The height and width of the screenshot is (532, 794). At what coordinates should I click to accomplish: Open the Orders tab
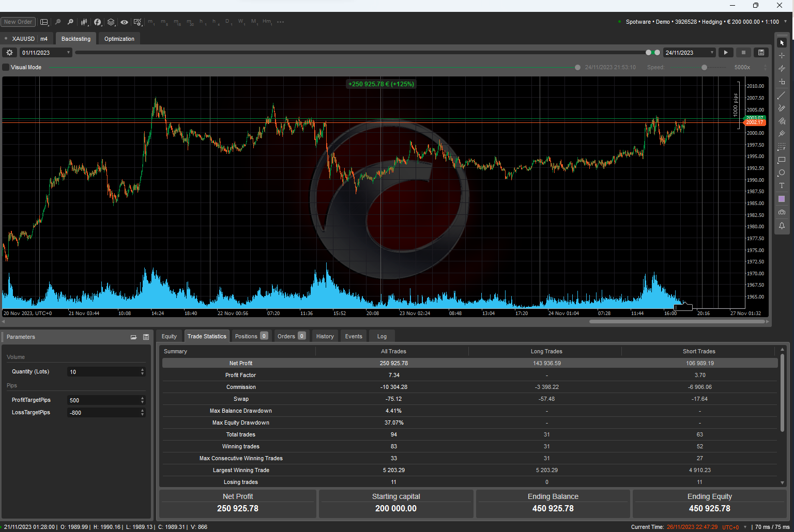click(291, 336)
